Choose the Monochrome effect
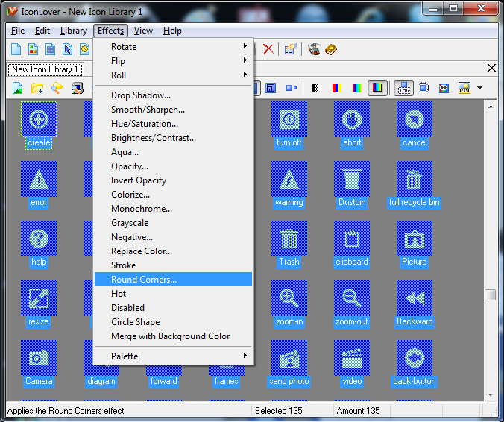This screenshot has height=422, width=504. (173, 209)
